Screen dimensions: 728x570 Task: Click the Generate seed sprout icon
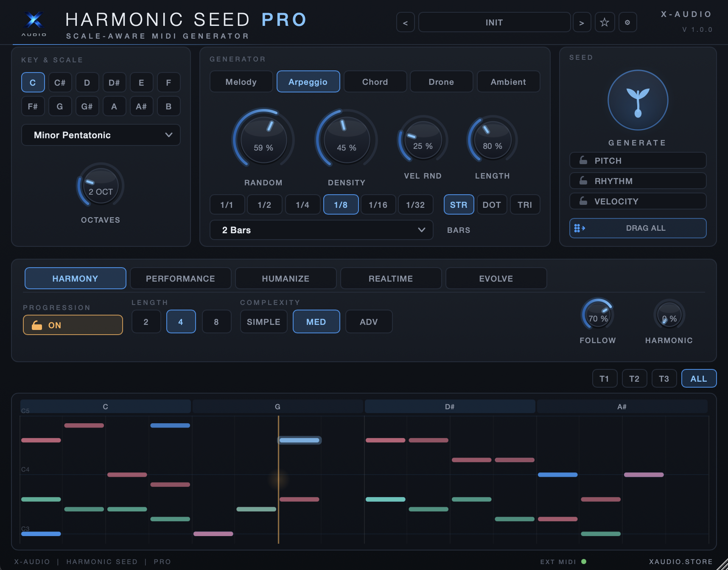(638, 100)
